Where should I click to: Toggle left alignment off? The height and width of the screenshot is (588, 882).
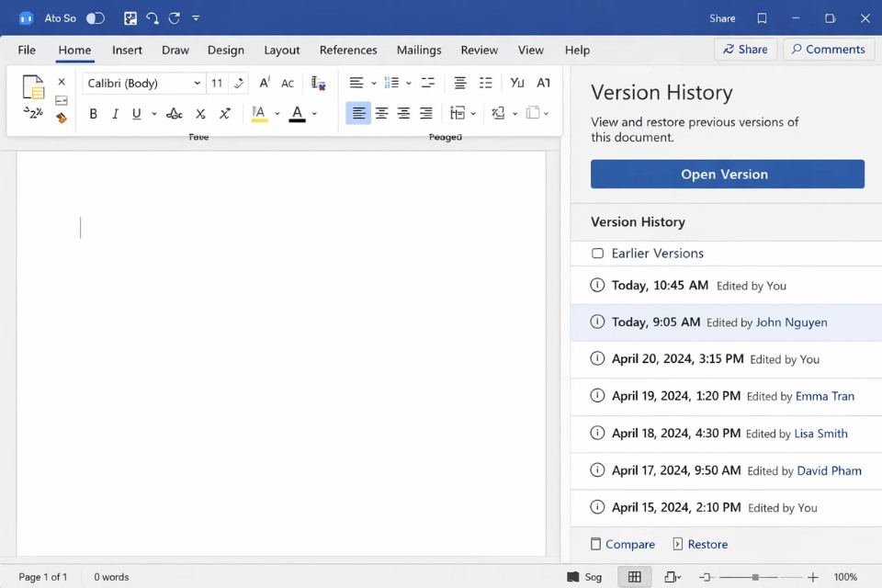[358, 113]
